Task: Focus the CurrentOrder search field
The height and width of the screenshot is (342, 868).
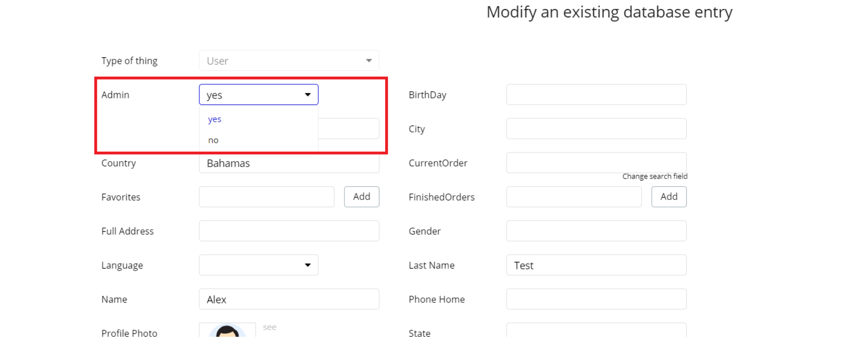Action: click(x=596, y=162)
